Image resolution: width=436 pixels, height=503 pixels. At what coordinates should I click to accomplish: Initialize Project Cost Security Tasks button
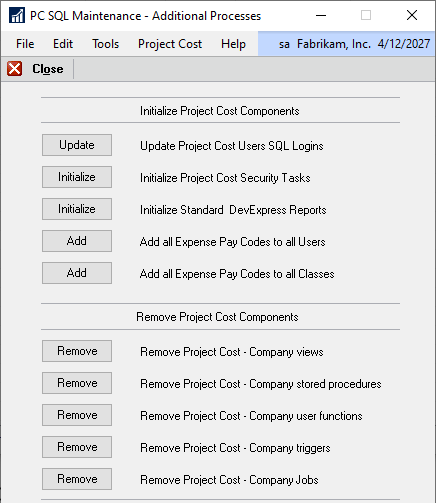(77, 177)
